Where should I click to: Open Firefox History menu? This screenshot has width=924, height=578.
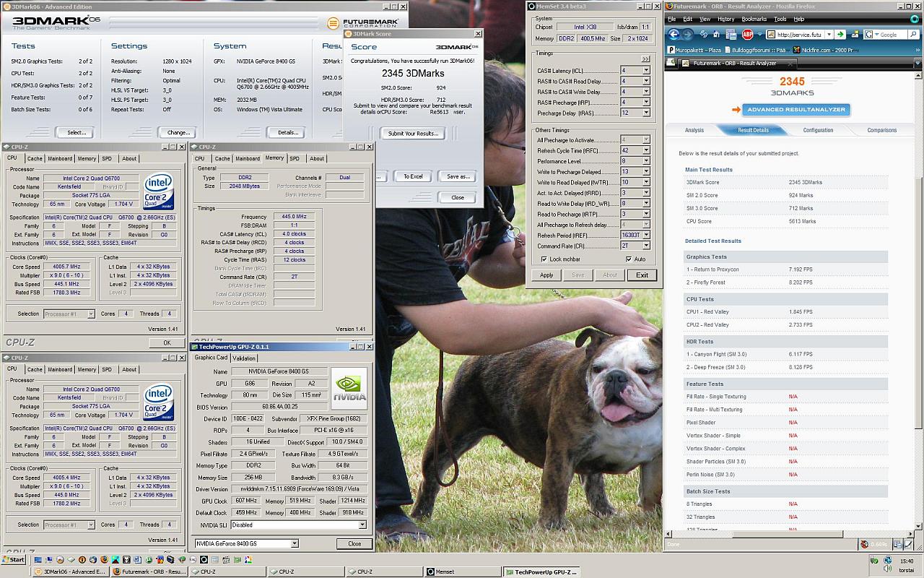click(726, 19)
